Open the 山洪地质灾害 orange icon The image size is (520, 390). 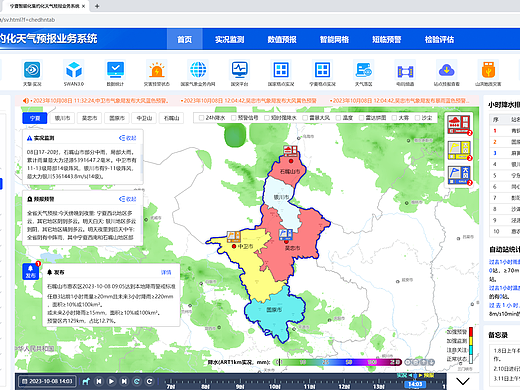tap(488, 70)
